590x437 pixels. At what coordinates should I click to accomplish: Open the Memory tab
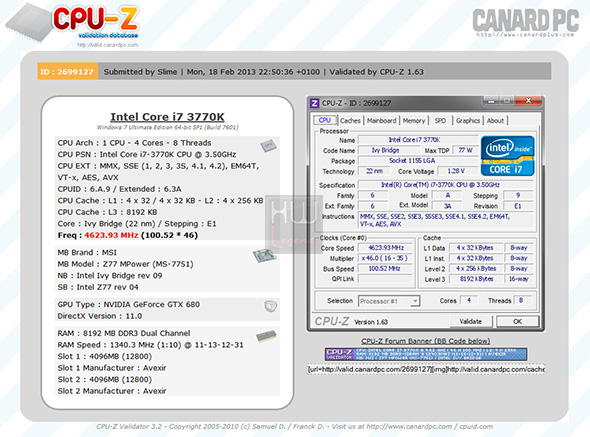(x=414, y=120)
